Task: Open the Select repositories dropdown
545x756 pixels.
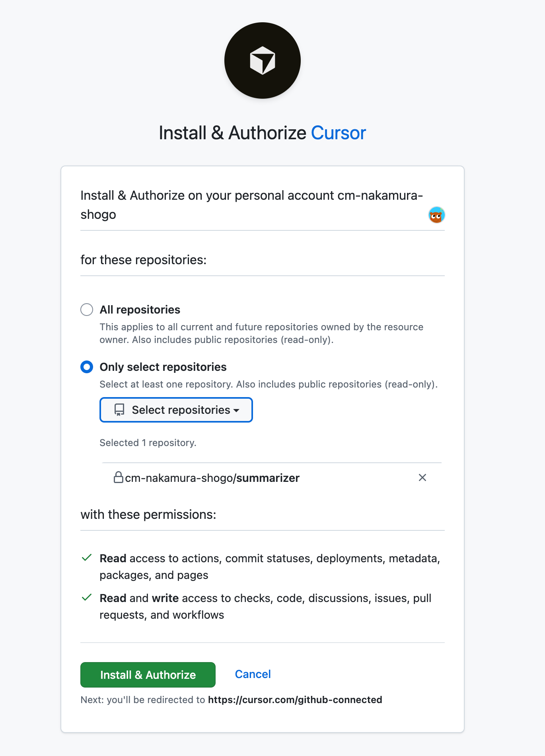Action: point(176,410)
